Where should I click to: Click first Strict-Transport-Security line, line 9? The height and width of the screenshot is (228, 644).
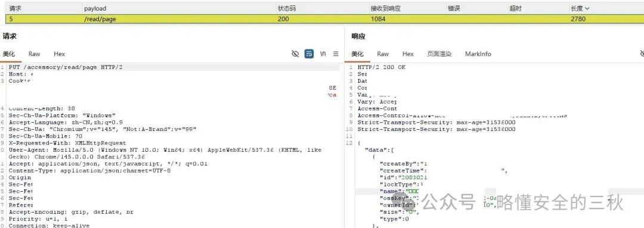[x=436, y=122]
